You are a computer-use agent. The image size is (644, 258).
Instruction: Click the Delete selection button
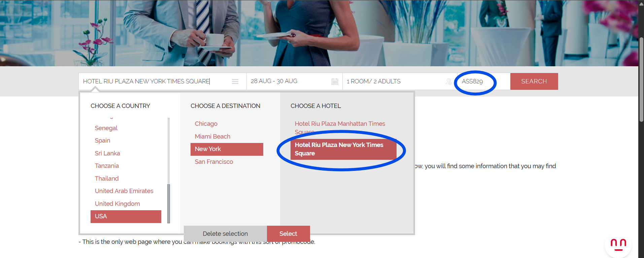pyautogui.click(x=225, y=234)
